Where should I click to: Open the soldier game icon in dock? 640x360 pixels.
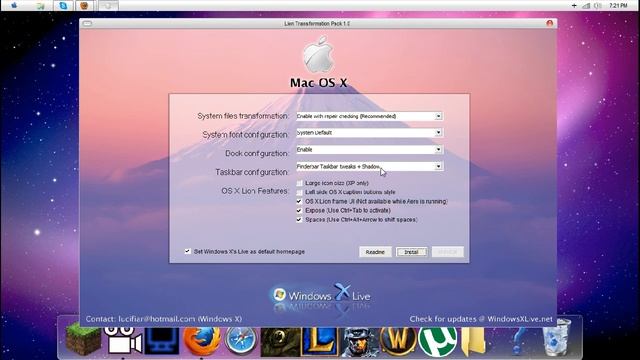(359, 341)
